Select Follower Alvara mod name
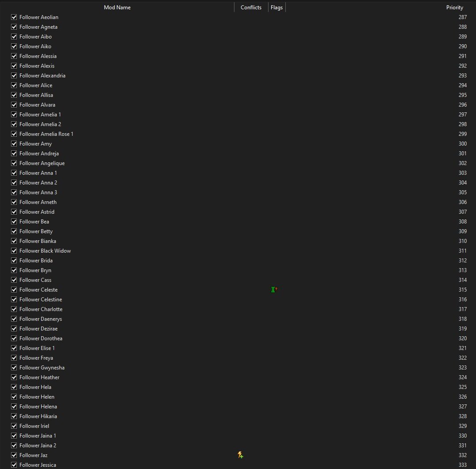Screen dimensions: 476x469 (37, 105)
